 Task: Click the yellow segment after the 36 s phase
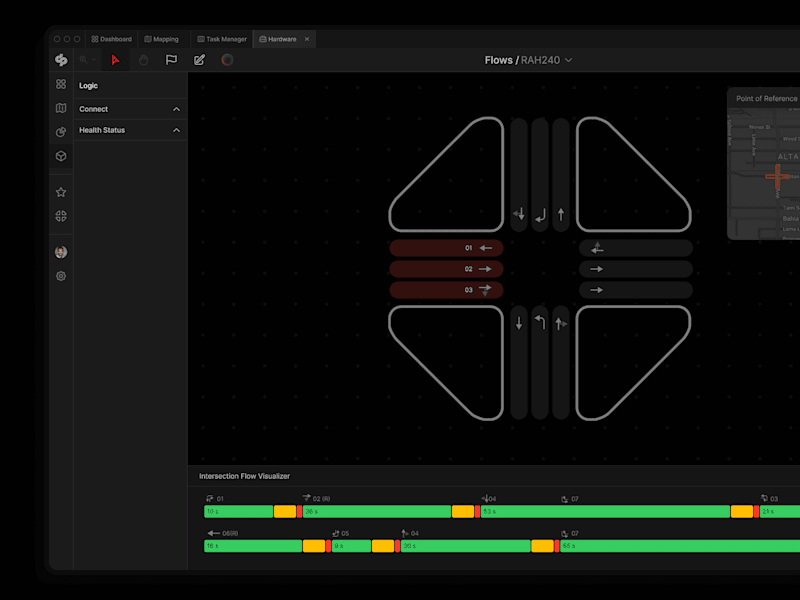click(x=463, y=511)
